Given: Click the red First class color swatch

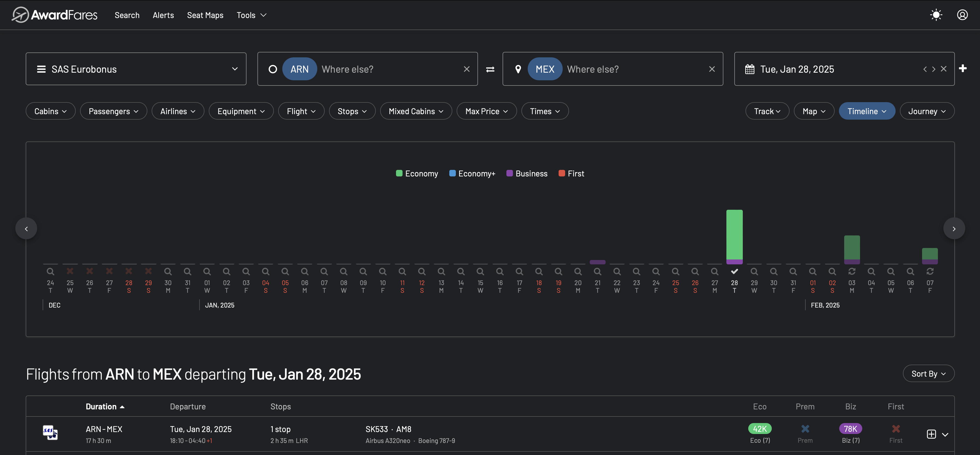Looking at the screenshot, I should click(562, 173).
